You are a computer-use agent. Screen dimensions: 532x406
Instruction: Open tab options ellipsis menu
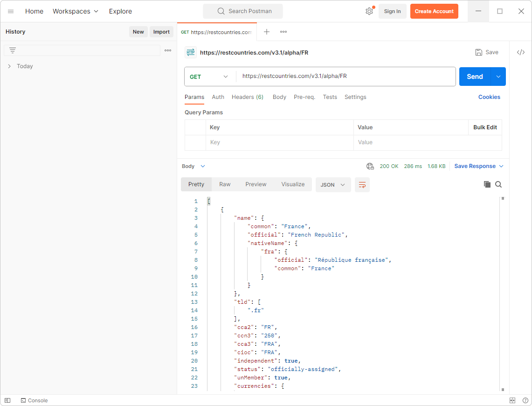[283, 32]
